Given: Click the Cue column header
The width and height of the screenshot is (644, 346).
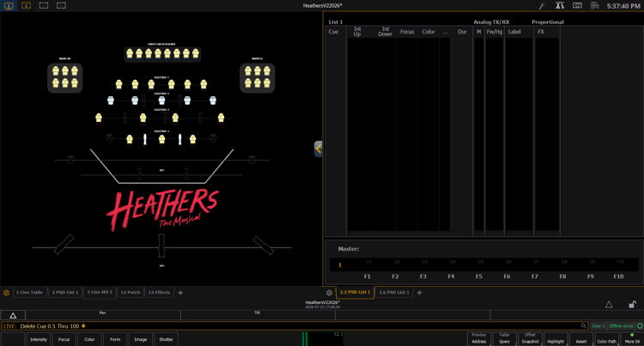Looking at the screenshot, I should click(333, 32).
